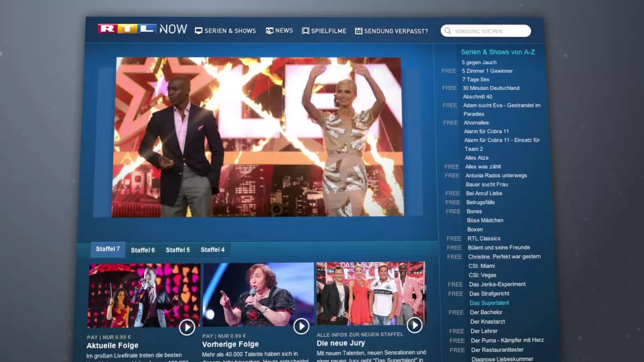Screen dimensions: 644x362
Task: Open Alles was zählt
Action: (483, 167)
